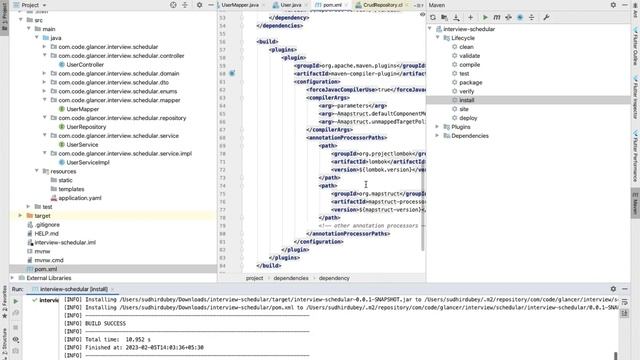Screen dimensions: 640x360
Task: Collapse the resources folder
Action: (37, 171)
